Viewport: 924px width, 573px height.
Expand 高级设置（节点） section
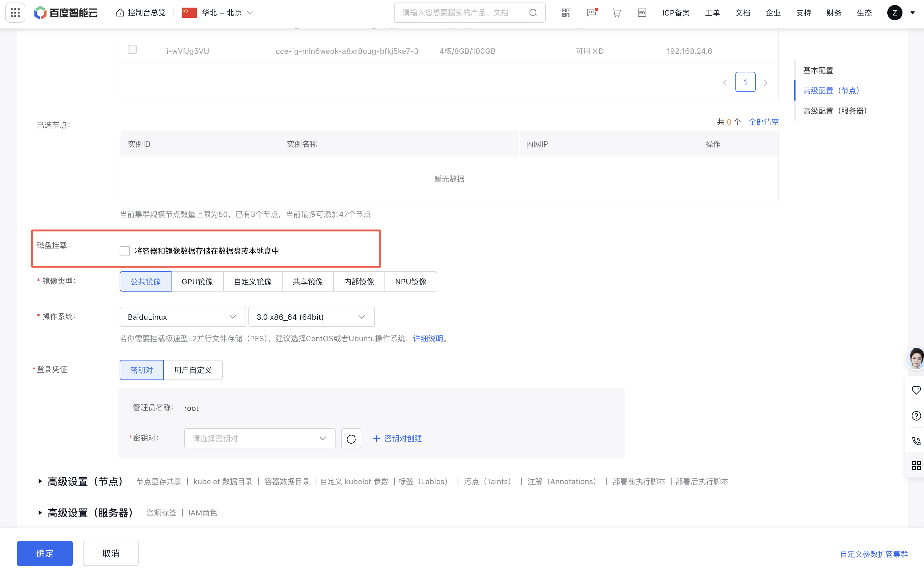pyautogui.click(x=81, y=482)
